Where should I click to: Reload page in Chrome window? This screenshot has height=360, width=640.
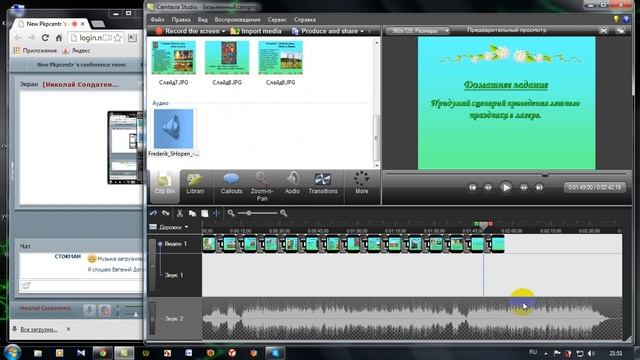[45, 38]
